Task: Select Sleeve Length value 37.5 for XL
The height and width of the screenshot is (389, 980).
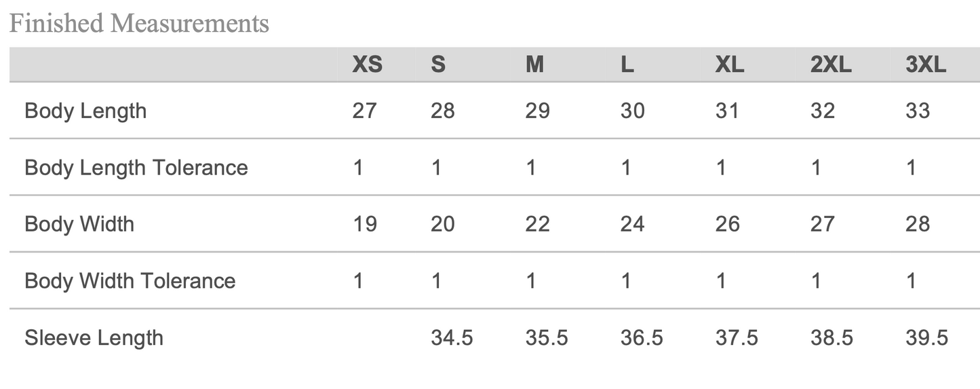Action: (x=737, y=337)
